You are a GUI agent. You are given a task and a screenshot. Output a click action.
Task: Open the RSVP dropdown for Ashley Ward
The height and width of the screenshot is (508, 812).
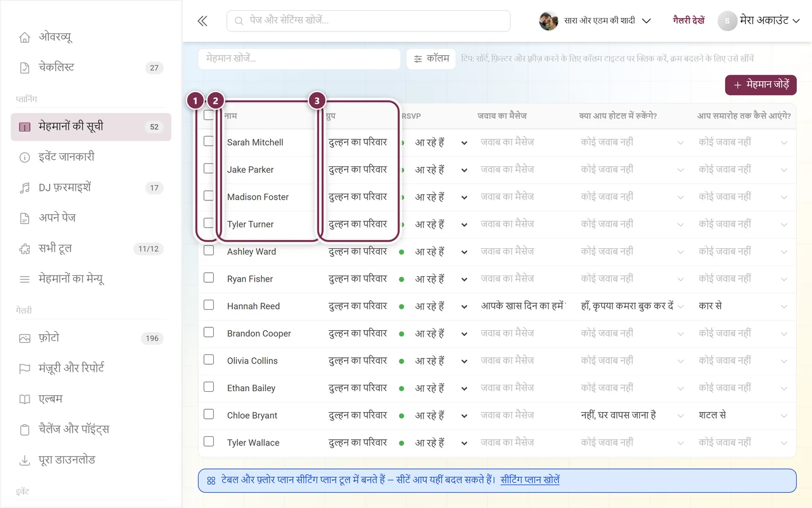(464, 252)
